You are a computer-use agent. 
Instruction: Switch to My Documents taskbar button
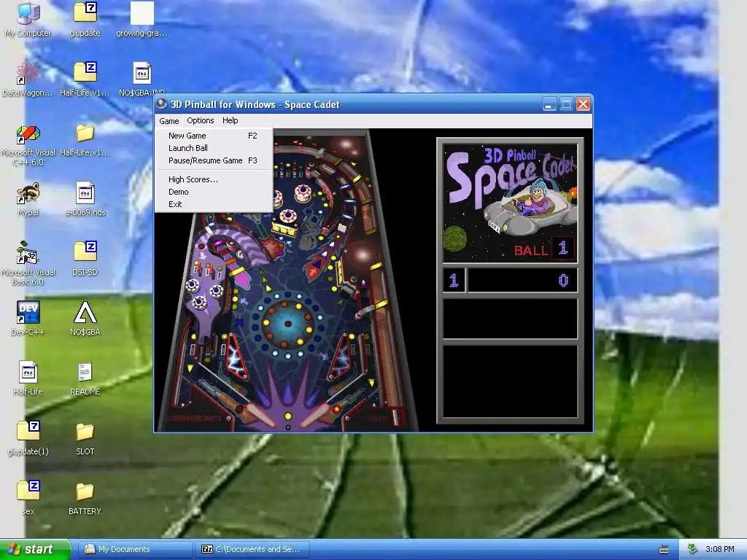135,549
